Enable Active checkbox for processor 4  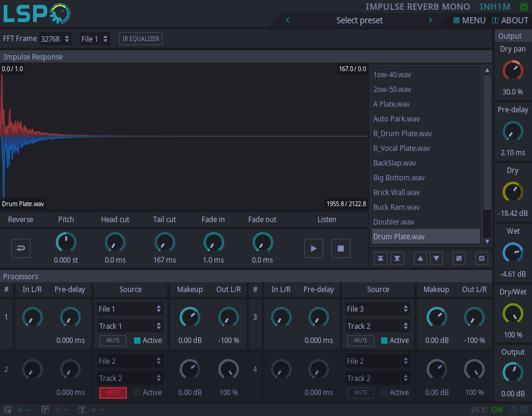tap(385, 393)
